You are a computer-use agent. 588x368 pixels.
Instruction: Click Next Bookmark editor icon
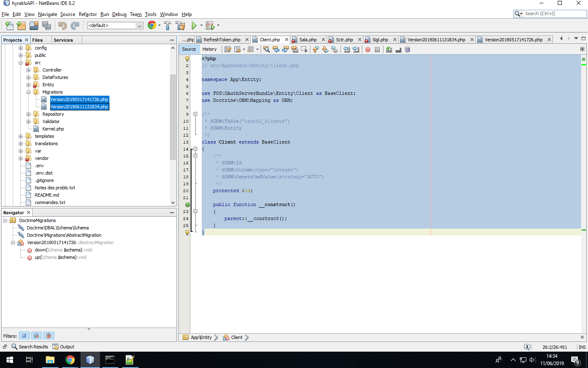point(325,49)
